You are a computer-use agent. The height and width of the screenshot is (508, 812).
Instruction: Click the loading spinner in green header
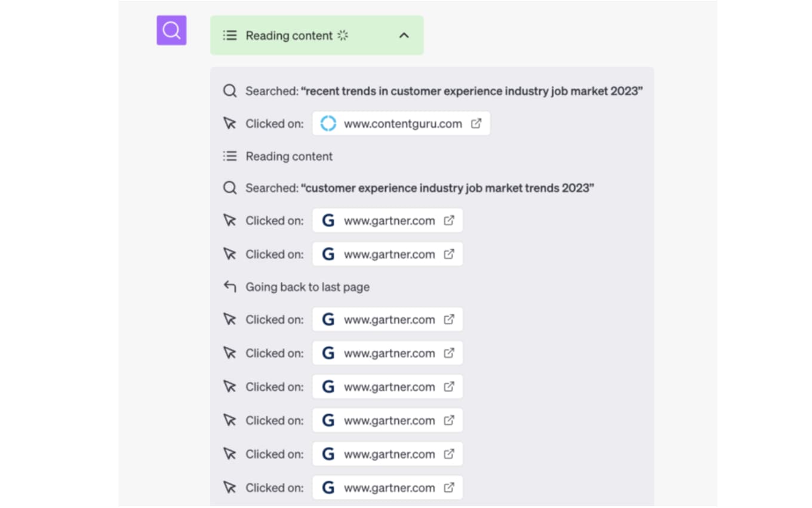(x=343, y=36)
